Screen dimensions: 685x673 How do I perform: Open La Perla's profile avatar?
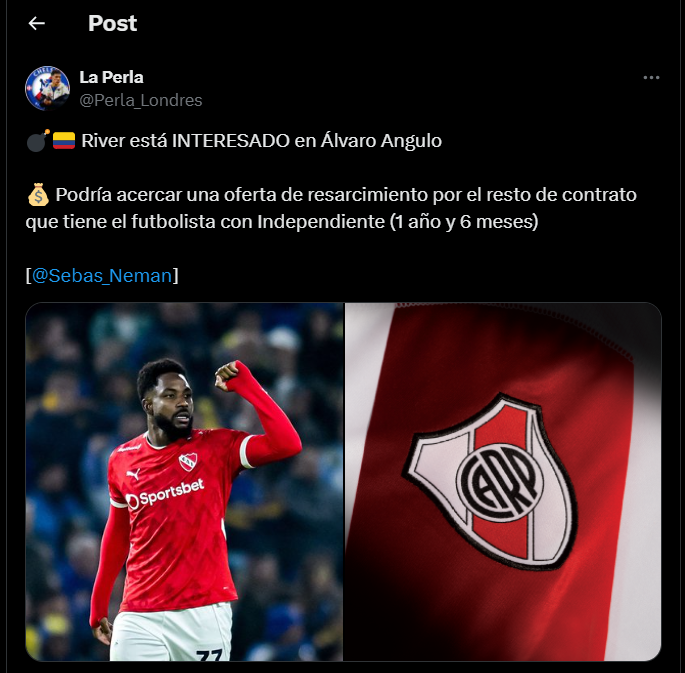pyautogui.click(x=48, y=88)
